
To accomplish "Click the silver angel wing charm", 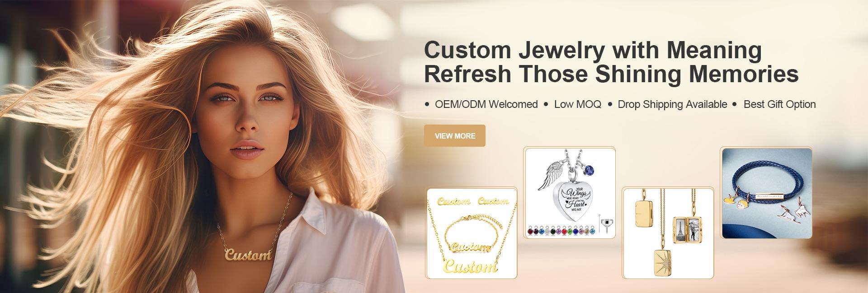I will pos(551,177).
